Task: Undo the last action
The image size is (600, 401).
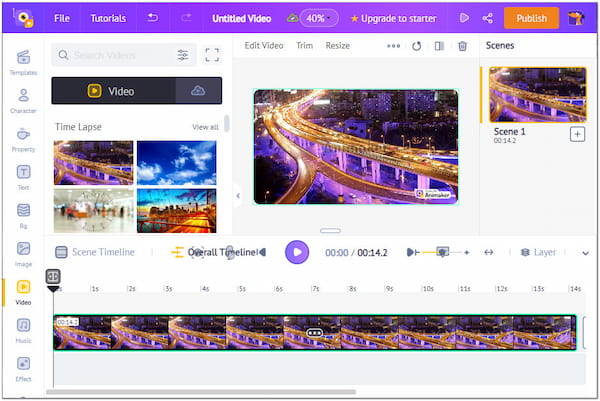Action: point(153,18)
